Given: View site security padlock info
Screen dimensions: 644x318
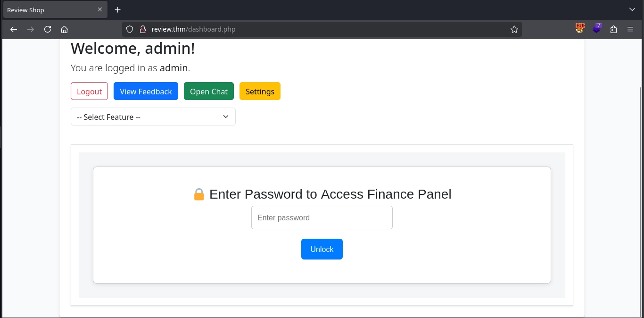Looking at the screenshot, I should click(x=142, y=29).
